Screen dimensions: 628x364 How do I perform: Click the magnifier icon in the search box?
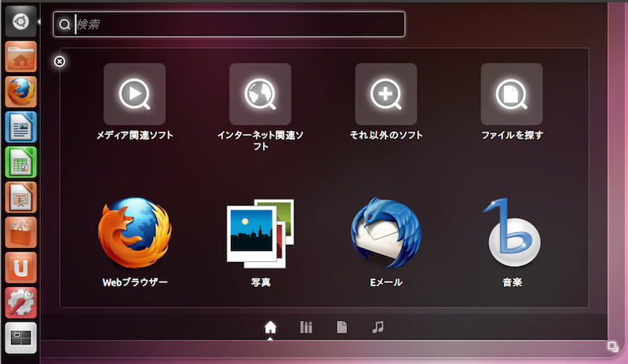[x=64, y=24]
